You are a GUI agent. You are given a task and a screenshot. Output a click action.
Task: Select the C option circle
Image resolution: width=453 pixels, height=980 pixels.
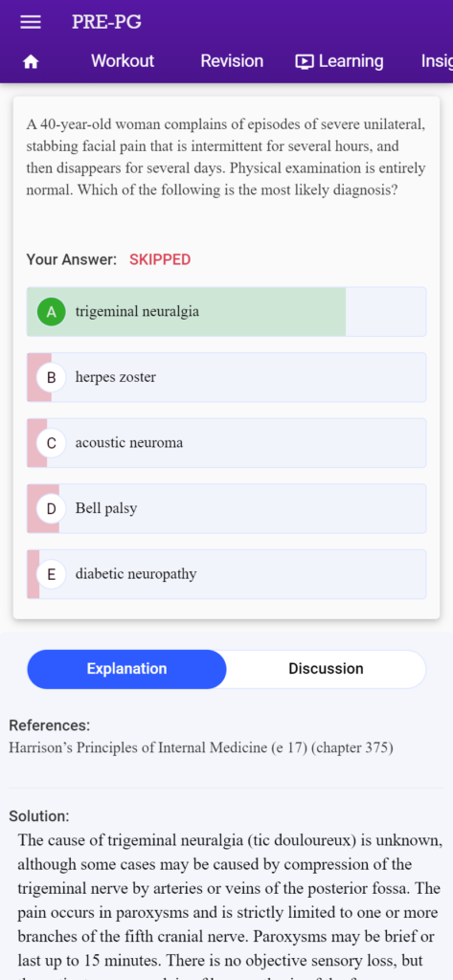click(52, 443)
